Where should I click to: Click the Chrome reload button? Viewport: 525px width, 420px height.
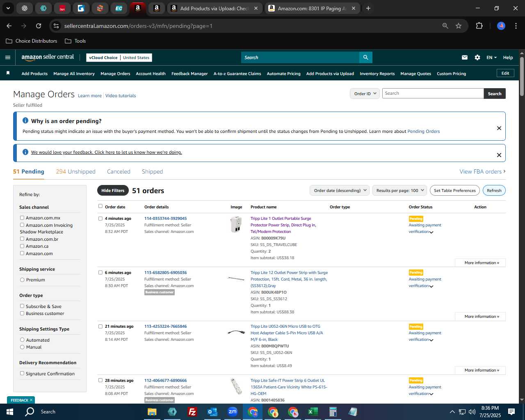click(39, 26)
